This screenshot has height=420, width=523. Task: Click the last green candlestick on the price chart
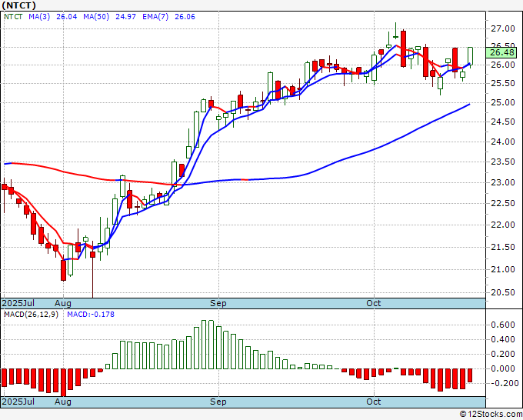pos(470,56)
